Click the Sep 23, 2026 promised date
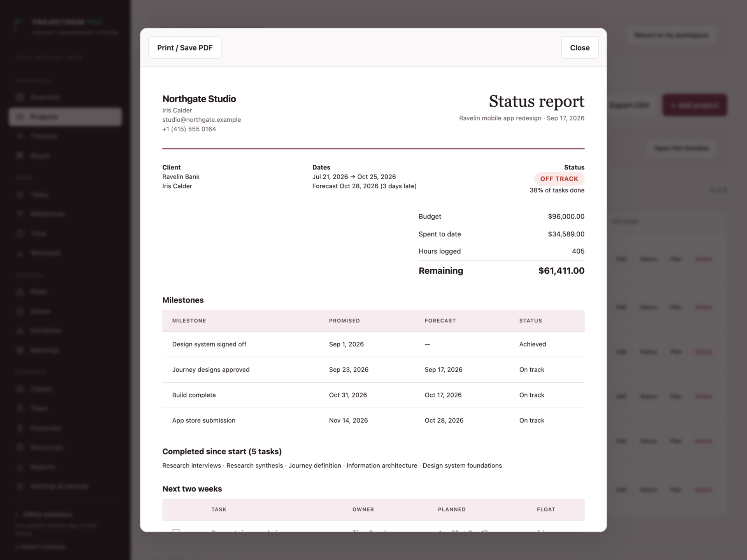Screen dimensions: 747x560 coord(349,370)
